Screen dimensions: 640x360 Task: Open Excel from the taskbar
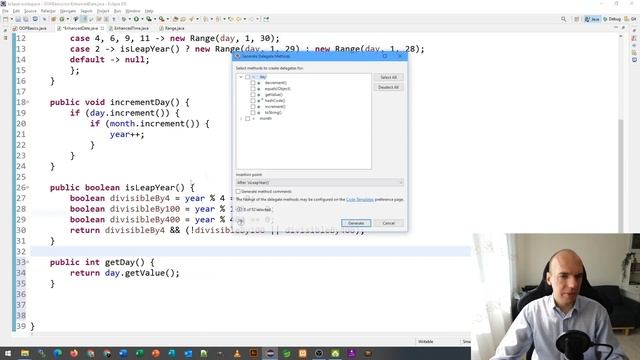click(x=139, y=353)
